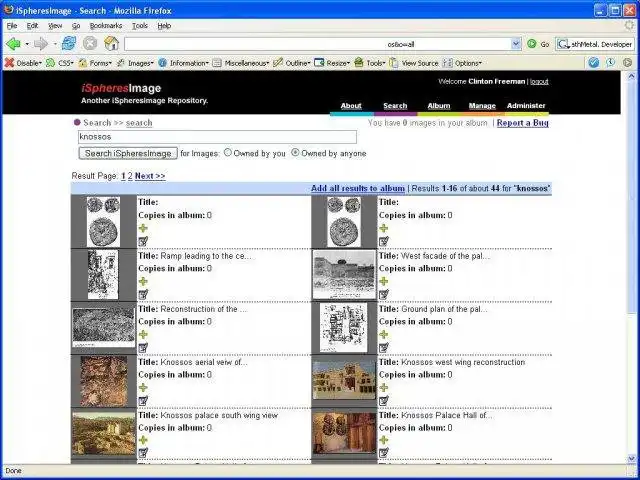Open details icon for Knossos palace south wing
This screenshot has width=640, height=480.
tap(143, 453)
